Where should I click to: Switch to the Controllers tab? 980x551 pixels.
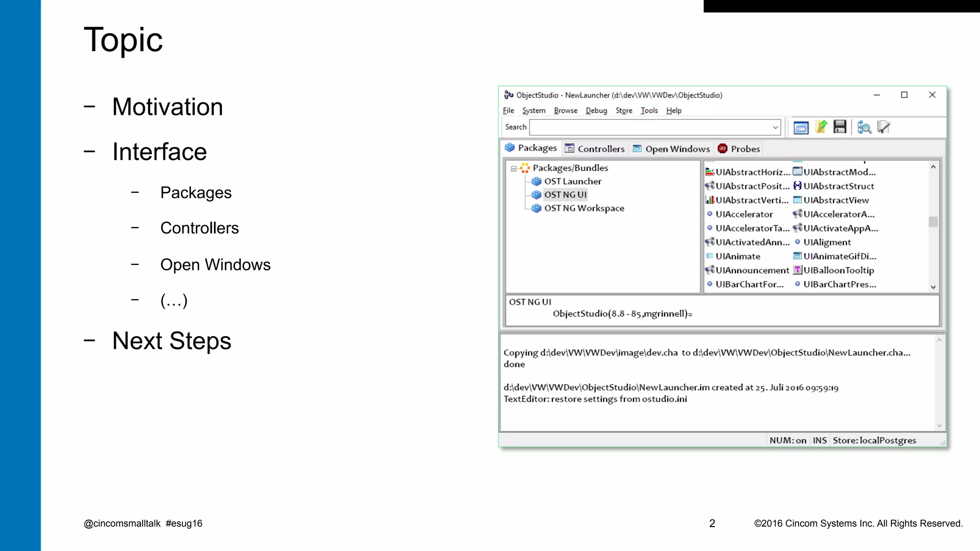click(x=594, y=149)
